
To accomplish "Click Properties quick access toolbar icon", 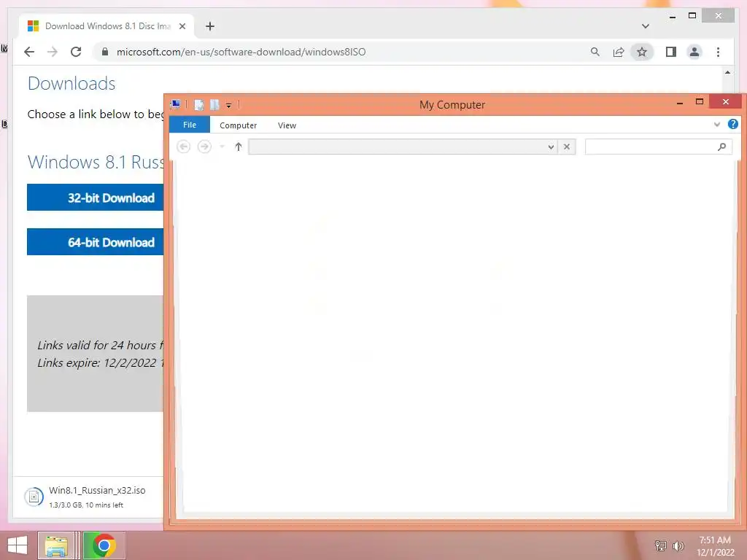I will (x=199, y=105).
